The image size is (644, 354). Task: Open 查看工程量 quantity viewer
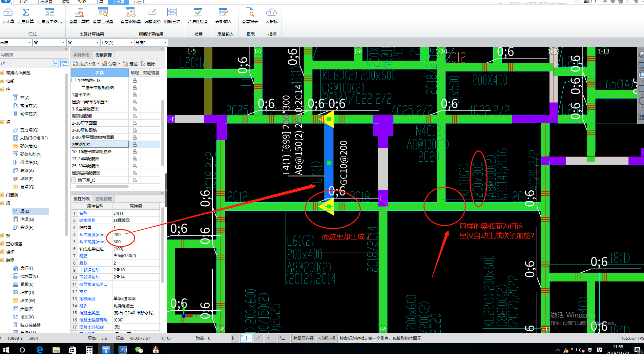tap(103, 16)
